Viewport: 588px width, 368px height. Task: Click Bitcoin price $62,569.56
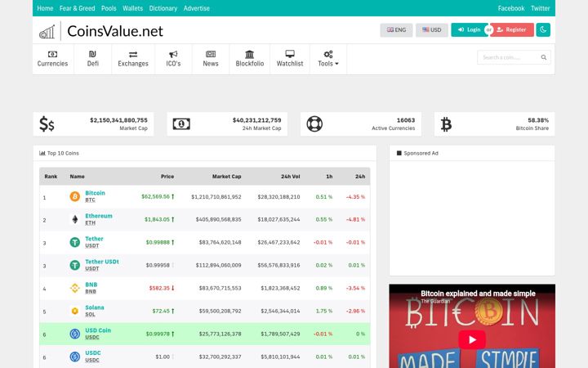pyautogui.click(x=158, y=197)
